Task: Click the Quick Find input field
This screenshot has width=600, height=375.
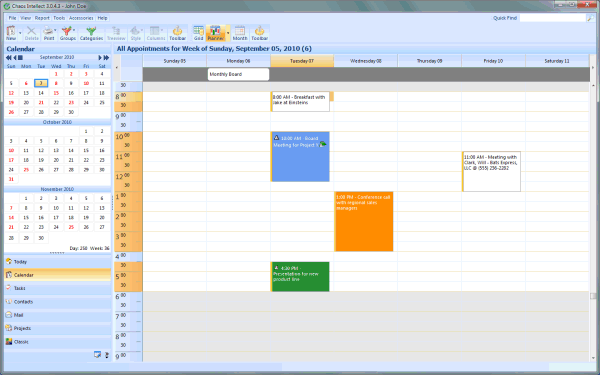Action: (x=553, y=18)
